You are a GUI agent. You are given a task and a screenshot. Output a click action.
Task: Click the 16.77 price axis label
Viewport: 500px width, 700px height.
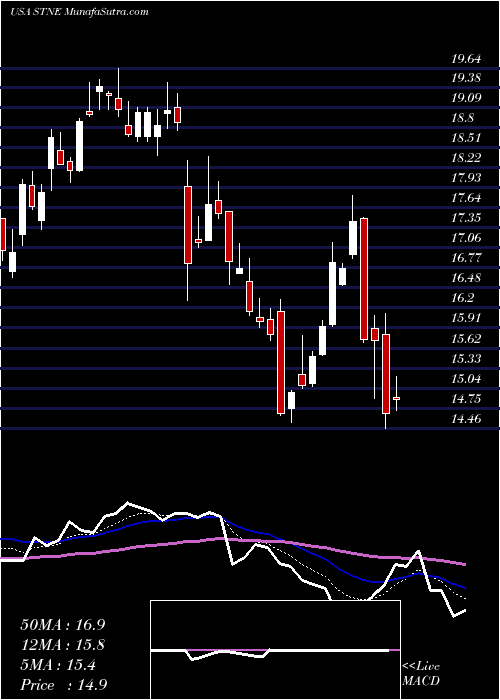466,258
